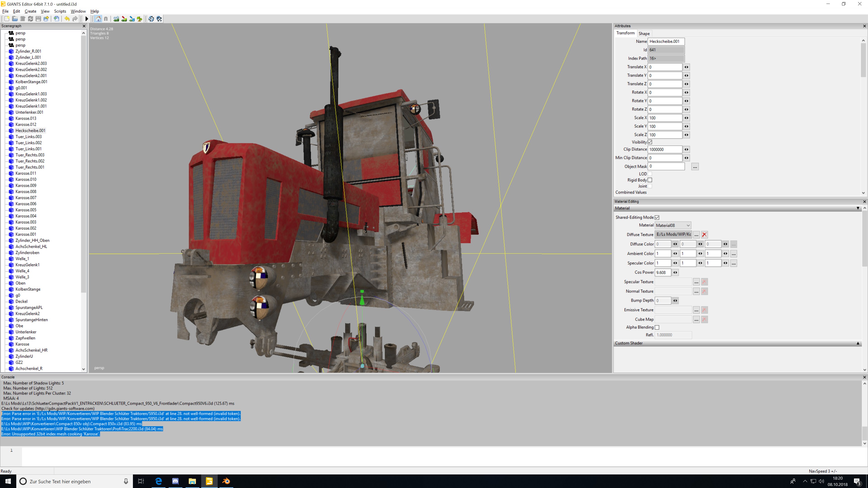Open the Scripts menu
This screenshot has width=868, height=488.
(x=60, y=11)
